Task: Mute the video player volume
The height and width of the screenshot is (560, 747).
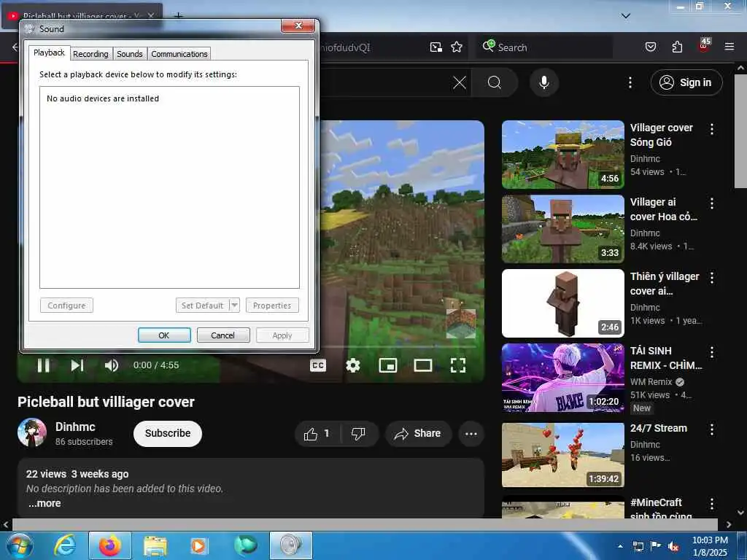Action: click(x=112, y=365)
